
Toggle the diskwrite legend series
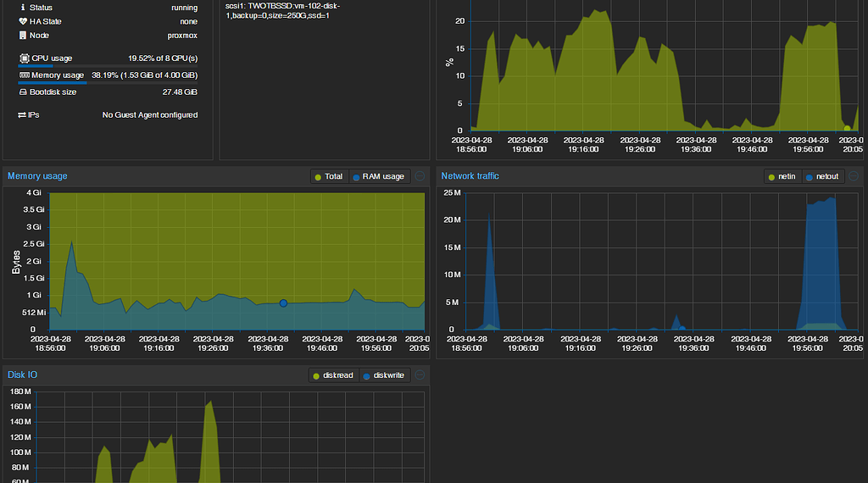pos(384,375)
